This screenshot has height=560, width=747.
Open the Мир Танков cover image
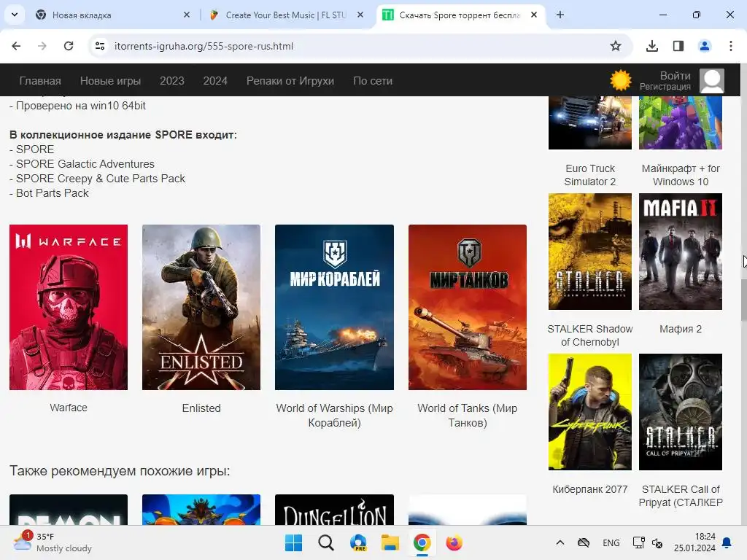click(x=468, y=307)
